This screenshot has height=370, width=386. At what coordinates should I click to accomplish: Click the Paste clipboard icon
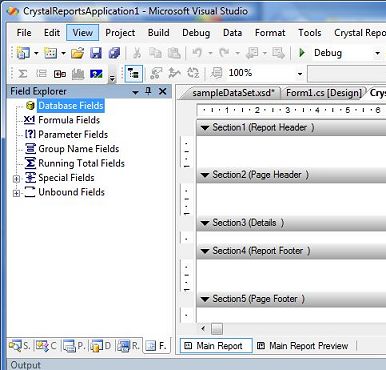coord(174,53)
